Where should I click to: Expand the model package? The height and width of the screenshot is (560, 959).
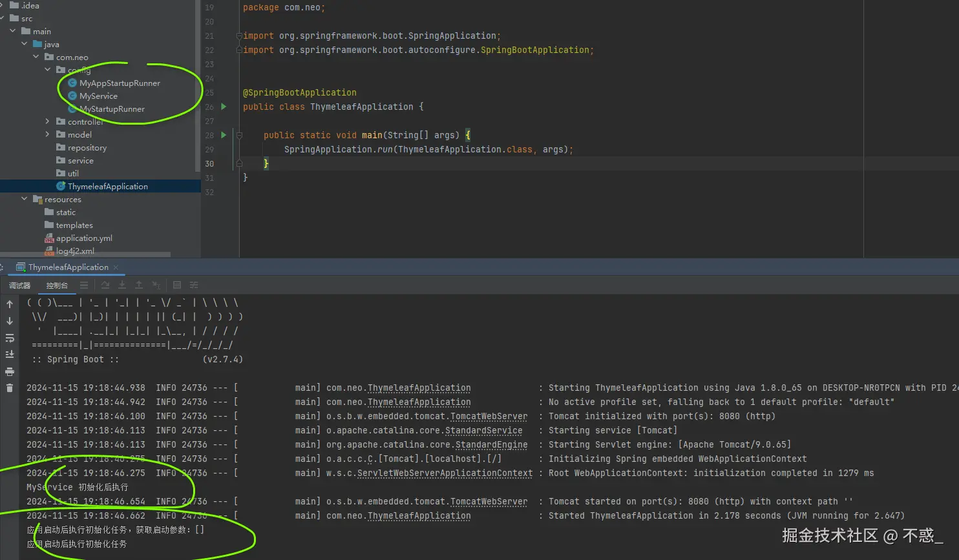point(48,134)
